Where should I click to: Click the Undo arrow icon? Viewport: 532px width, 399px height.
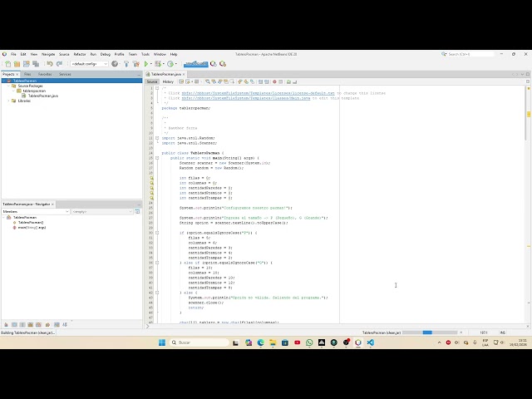pos(50,64)
